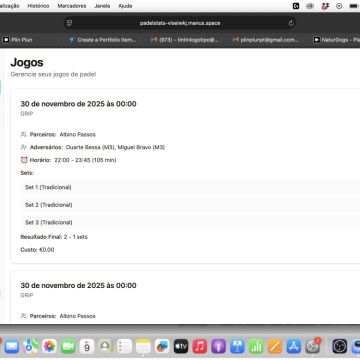Open Notes app in the Dock

[x=144, y=346]
